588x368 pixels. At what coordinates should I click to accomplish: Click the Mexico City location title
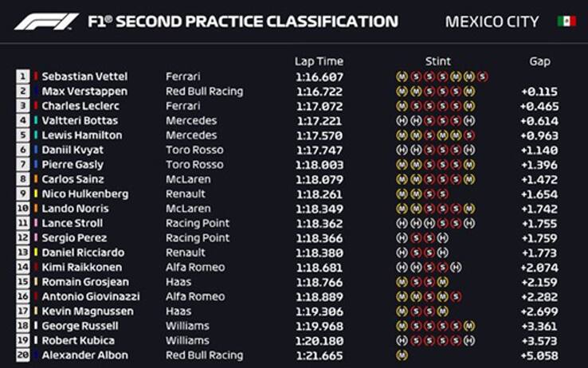(x=492, y=22)
